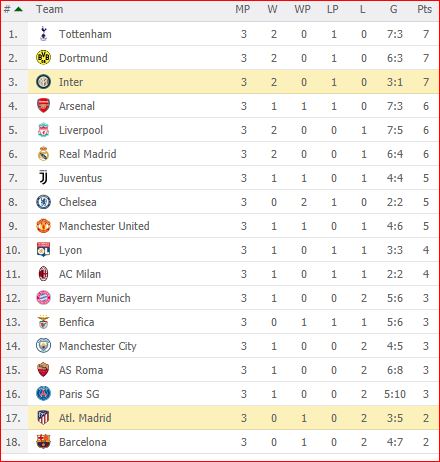Sort standings by MP column header

(x=243, y=9)
